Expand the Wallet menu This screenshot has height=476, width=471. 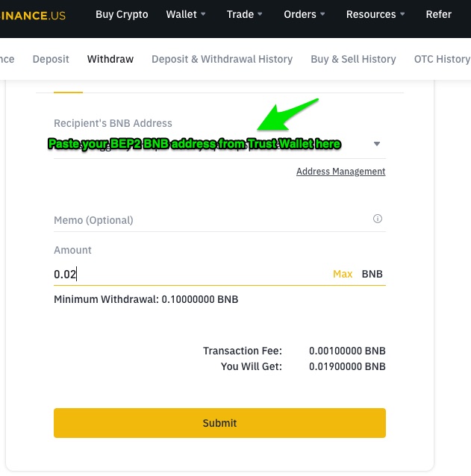coord(186,14)
